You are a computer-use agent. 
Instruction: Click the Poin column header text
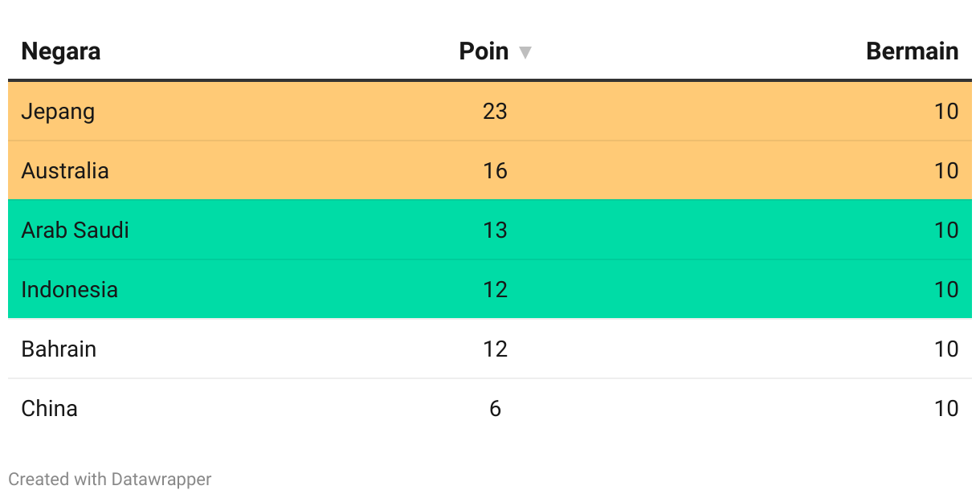(484, 51)
